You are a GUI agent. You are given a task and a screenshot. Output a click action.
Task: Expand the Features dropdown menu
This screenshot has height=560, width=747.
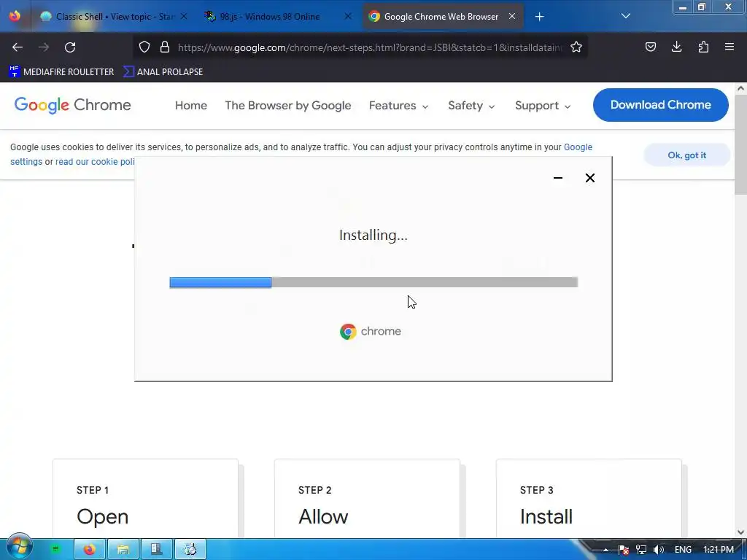398,105
